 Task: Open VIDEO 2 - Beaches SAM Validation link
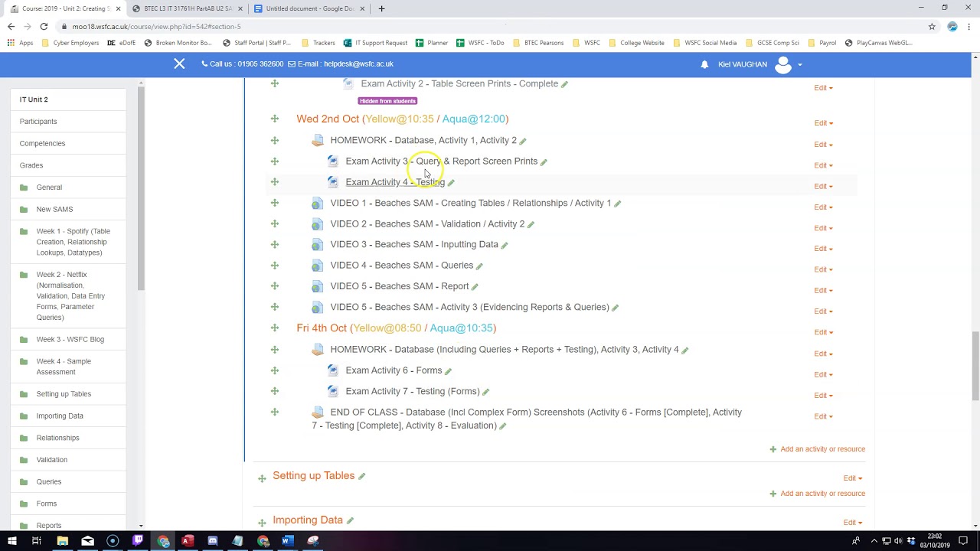[427, 224]
